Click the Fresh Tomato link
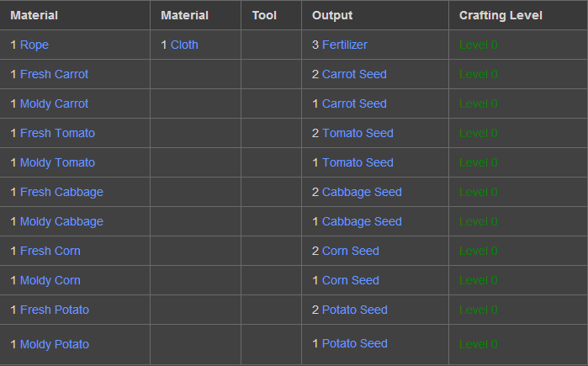The height and width of the screenshot is (366, 588). coord(57,133)
